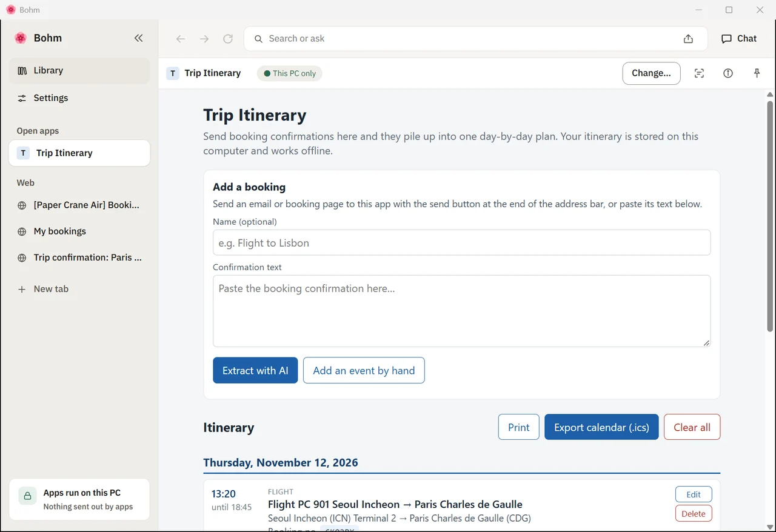Click the Clear all button

[692, 427]
